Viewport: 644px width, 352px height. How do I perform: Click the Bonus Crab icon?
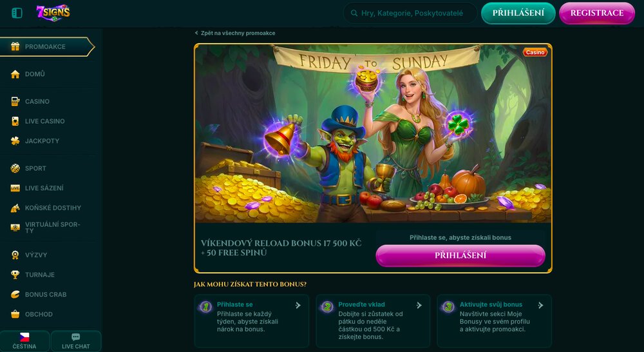point(15,295)
